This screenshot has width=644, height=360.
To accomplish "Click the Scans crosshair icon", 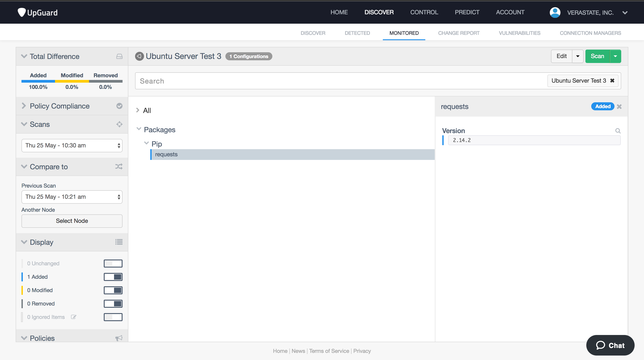I will point(119,124).
